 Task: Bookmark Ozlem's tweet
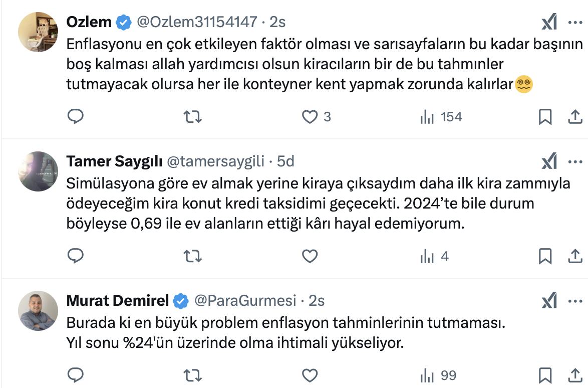(545, 117)
